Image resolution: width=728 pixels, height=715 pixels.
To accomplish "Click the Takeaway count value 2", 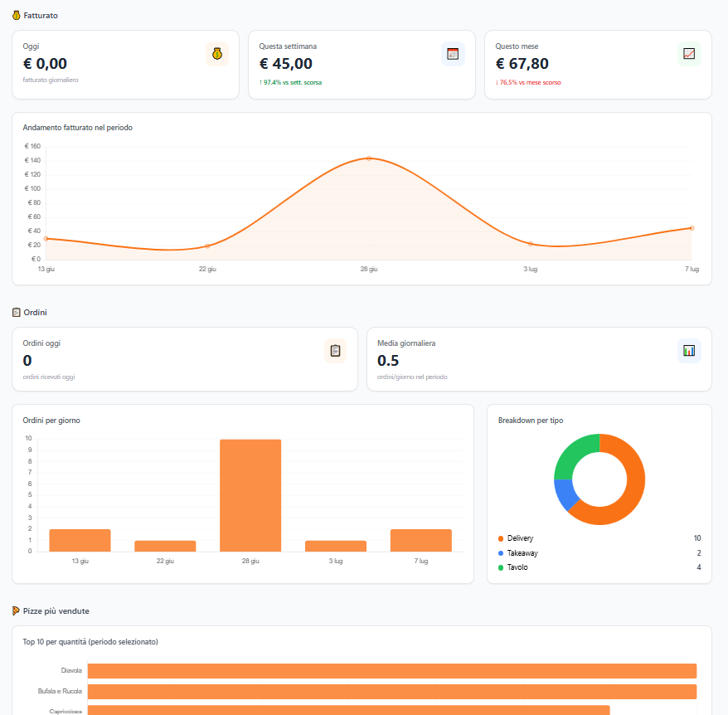I will pos(699,553).
